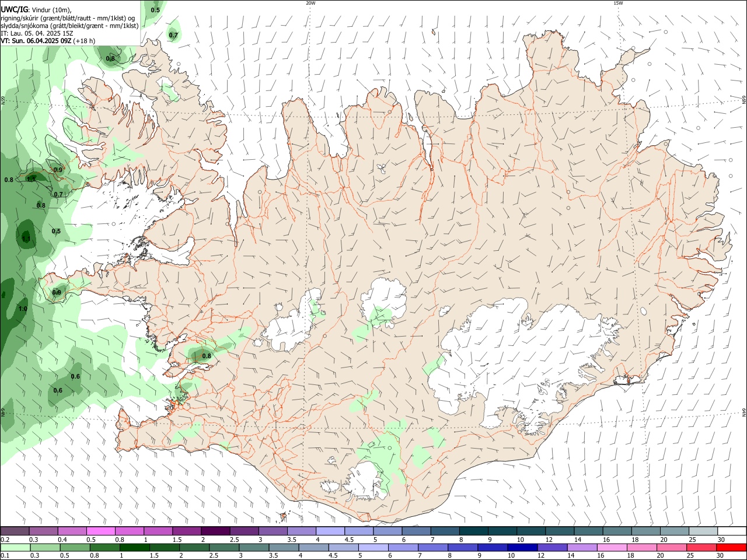This screenshot has width=747, height=560.
Task: Click the '0.8' value over land near Borgarfjörður
Action: [207, 356]
